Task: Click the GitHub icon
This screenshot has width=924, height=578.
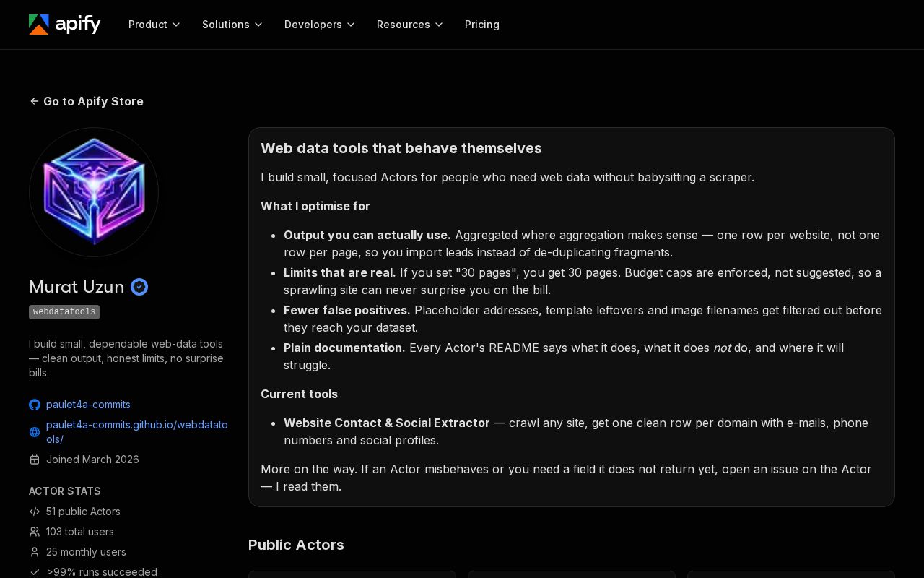Action: point(35,405)
